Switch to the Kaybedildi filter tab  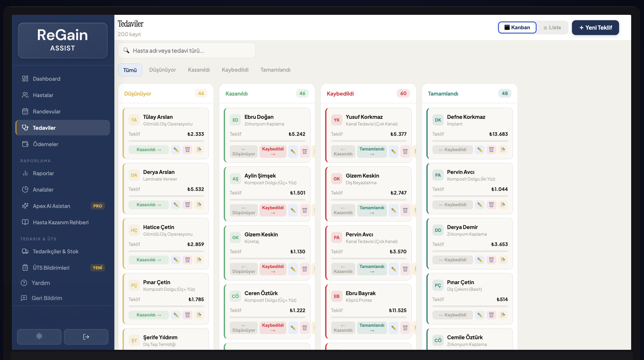tap(235, 69)
